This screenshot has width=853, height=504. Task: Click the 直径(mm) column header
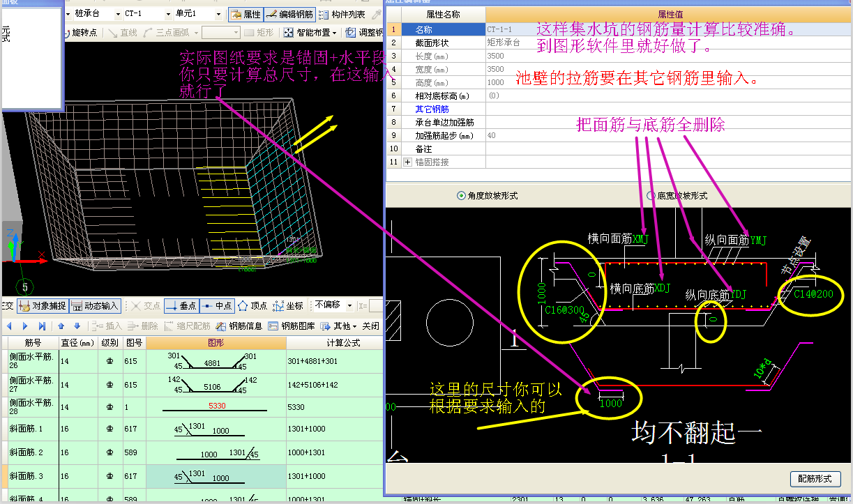77,343
